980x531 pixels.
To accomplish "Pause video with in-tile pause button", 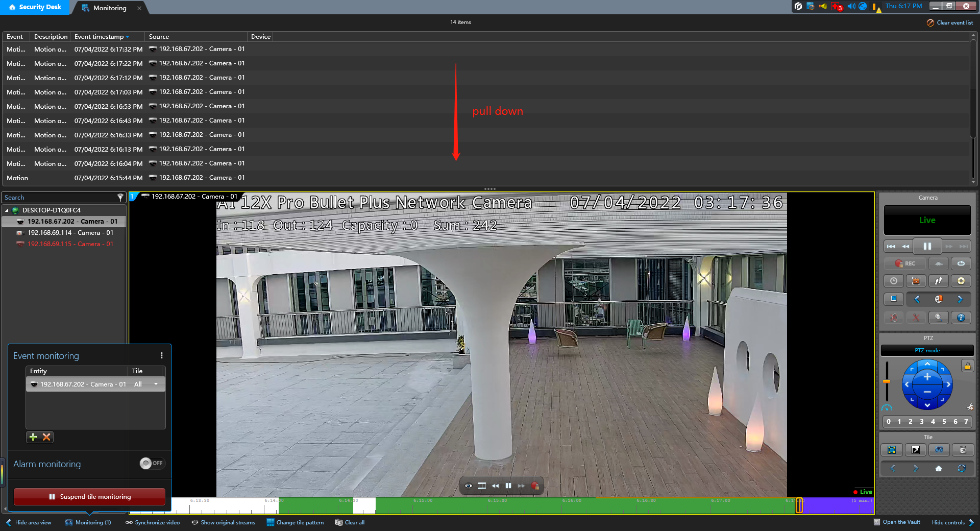I will pyautogui.click(x=508, y=486).
